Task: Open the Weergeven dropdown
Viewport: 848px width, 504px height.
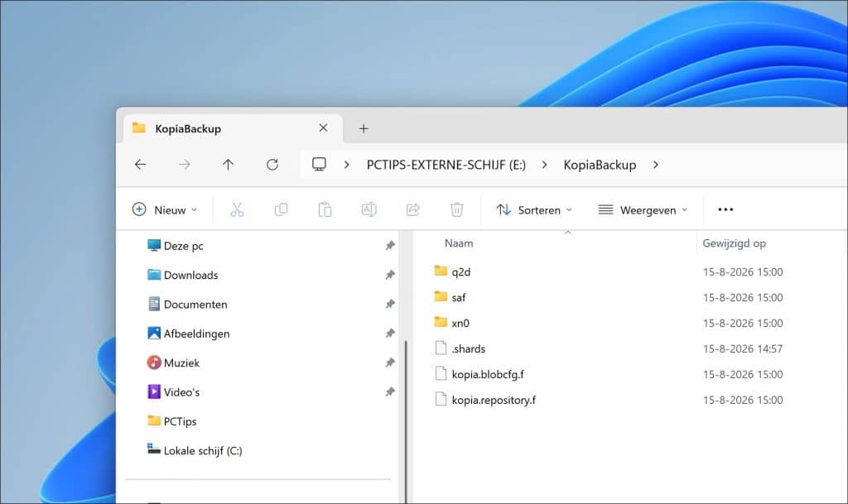Action: point(643,209)
